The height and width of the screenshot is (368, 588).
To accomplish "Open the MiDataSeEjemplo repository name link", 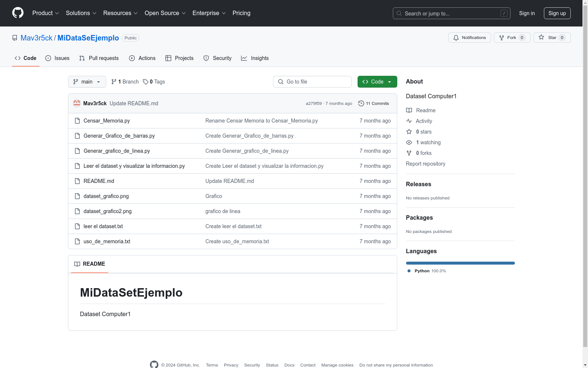I will click(88, 38).
